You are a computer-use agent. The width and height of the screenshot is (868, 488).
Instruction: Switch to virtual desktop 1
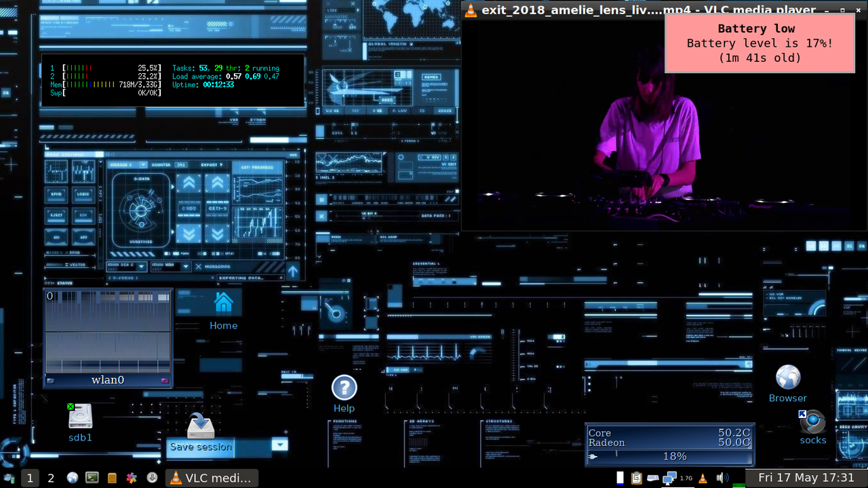(x=30, y=478)
